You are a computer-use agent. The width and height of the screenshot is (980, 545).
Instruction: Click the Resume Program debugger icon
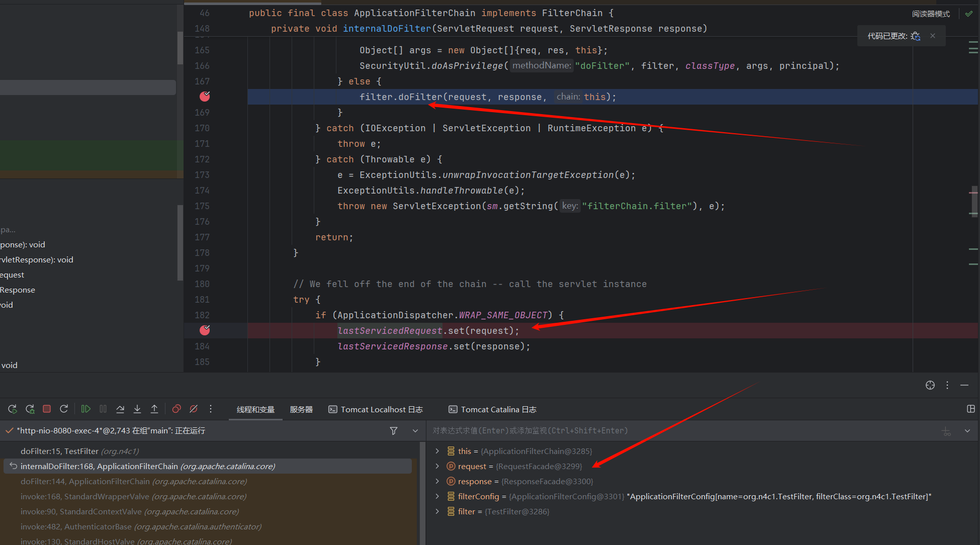point(85,409)
